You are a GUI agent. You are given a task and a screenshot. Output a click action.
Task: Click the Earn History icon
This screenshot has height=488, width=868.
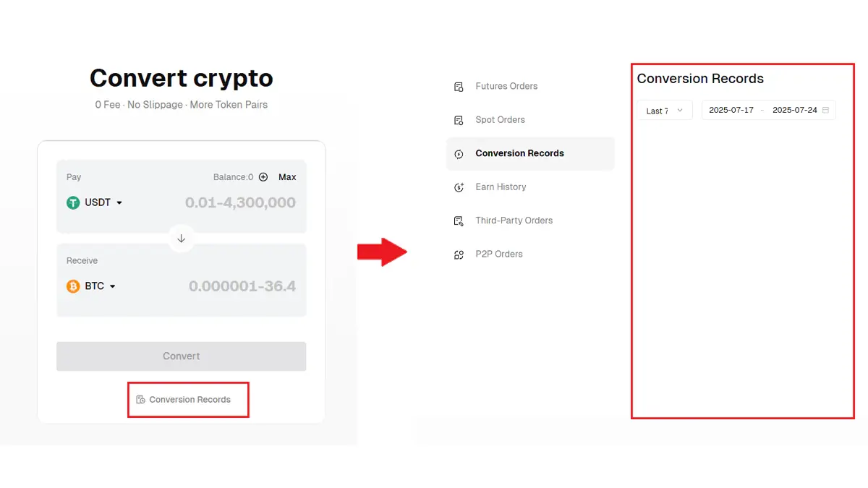pos(459,187)
